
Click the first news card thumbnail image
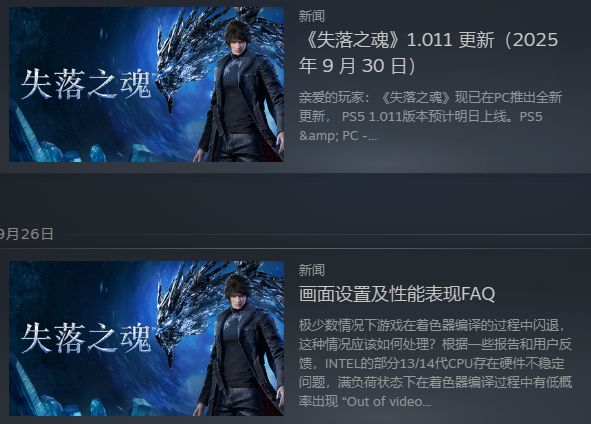pos(146,84)
